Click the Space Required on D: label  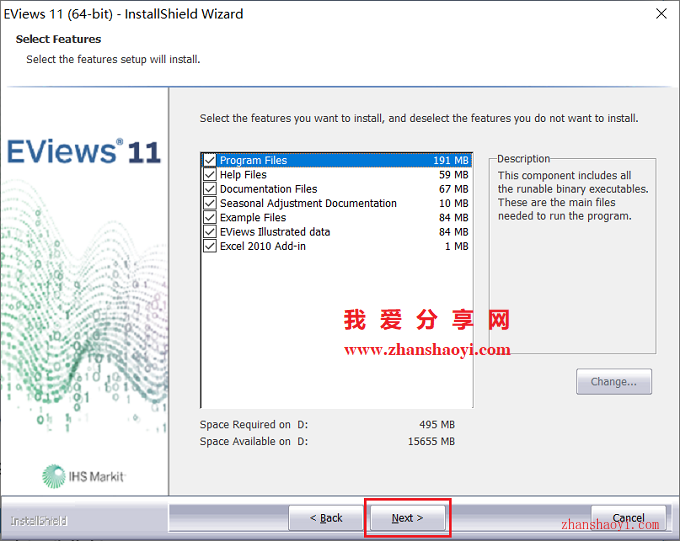[x=254, y=424]
